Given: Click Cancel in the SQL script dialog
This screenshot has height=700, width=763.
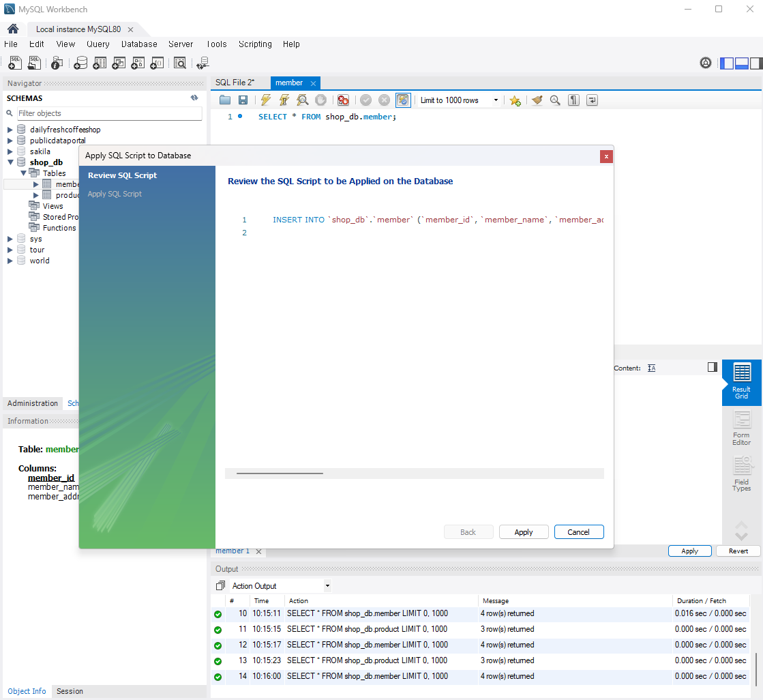Looking at the screenshot, I should click(579, 532).
